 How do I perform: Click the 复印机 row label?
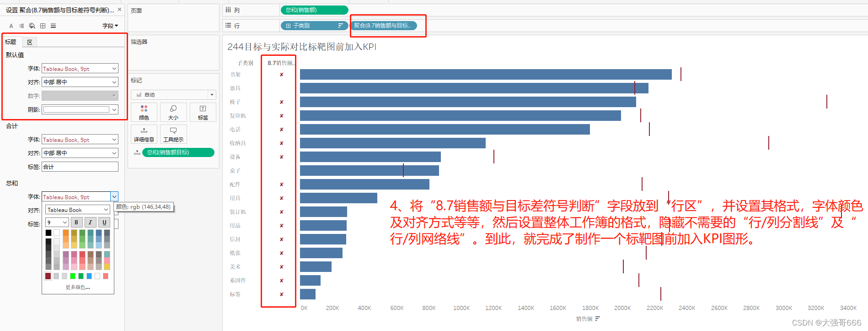click(238, 115)
